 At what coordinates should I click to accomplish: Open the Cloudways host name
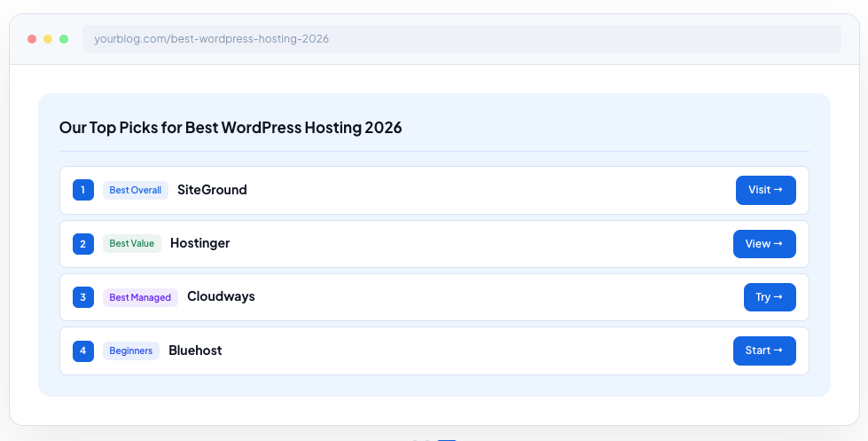pos(221,296)
